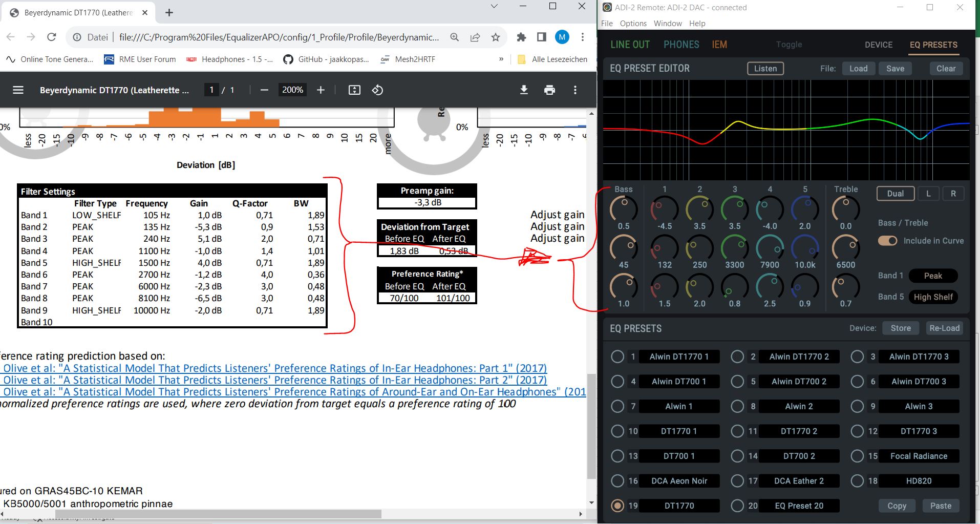
Task: Select EQ preset 15 Focal Radiance radio
Action: (857, 456)
